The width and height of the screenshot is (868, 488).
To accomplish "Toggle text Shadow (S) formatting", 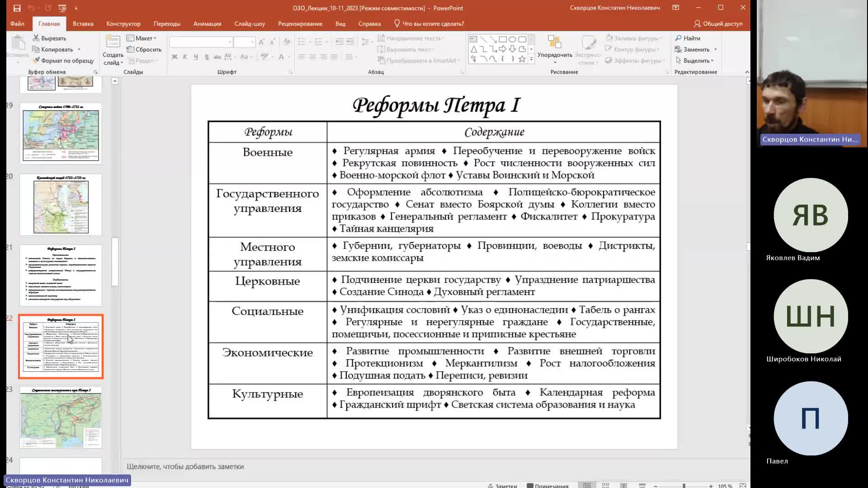I will (x=207, y=57).
